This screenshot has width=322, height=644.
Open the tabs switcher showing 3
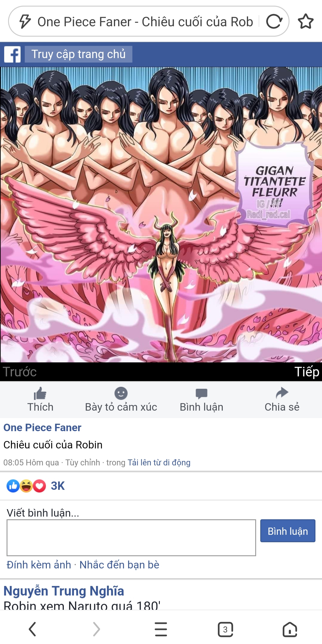[x=225, y=629]
